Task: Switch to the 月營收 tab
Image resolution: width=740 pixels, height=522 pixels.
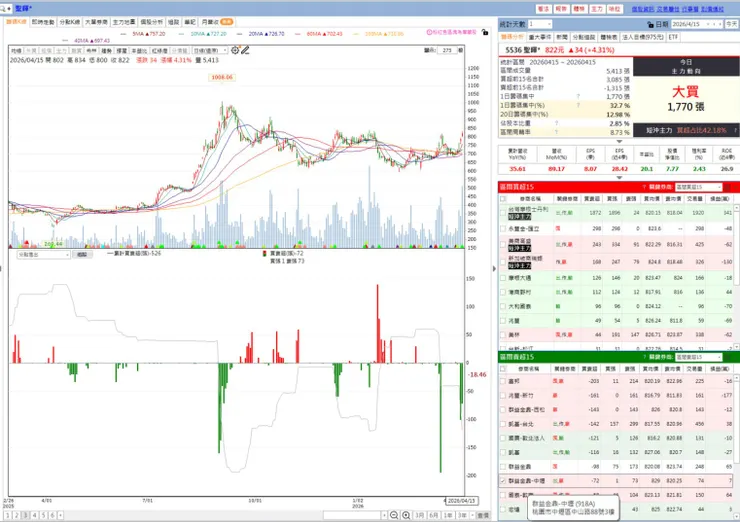Action: point(217,22)
